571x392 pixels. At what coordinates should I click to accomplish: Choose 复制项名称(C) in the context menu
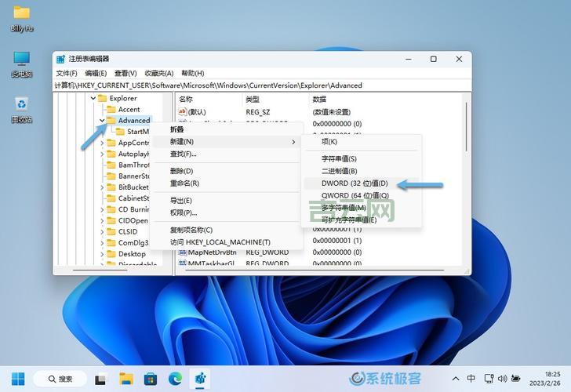pyautogui.click(x=227, y=230)
